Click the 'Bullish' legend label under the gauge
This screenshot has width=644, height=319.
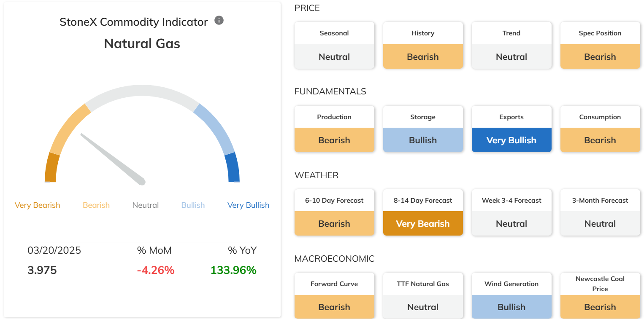tap(193, 205)
